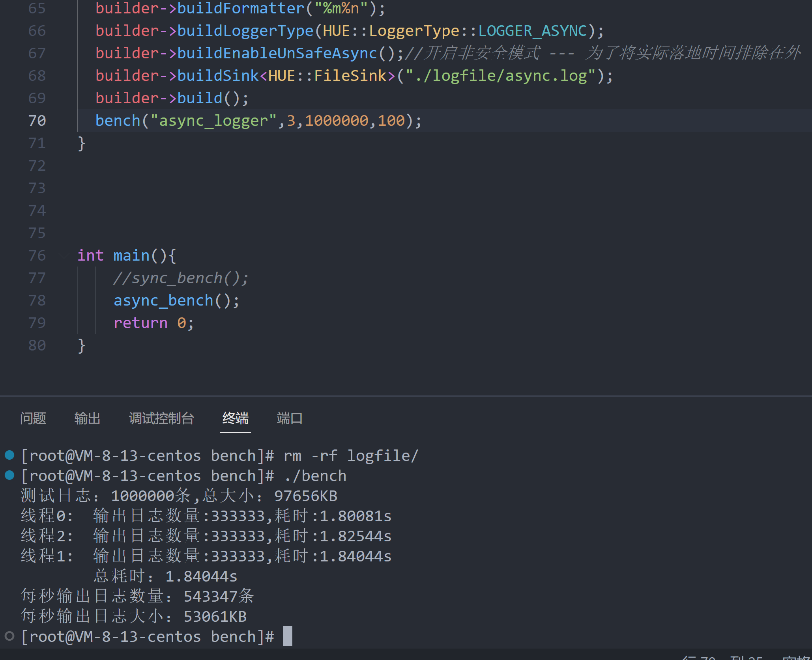The width and height of the screenshot is (812, 660).
Task: Click the "./logfile/async.log" string literal
Action: (500, 76)
